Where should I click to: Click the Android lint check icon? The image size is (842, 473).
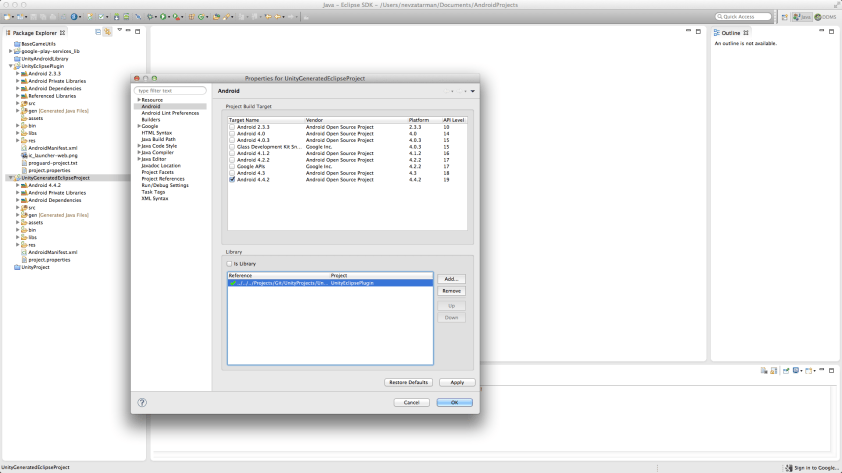101,17
